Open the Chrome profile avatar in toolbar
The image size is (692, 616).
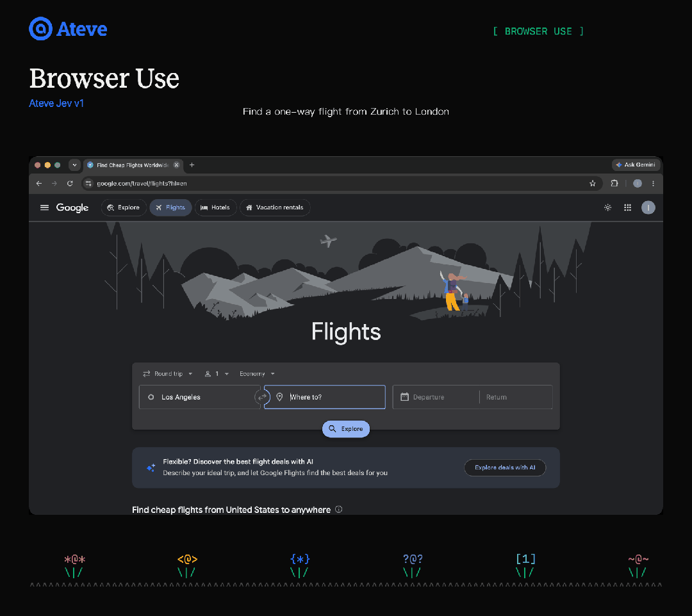tap(638, 183)
